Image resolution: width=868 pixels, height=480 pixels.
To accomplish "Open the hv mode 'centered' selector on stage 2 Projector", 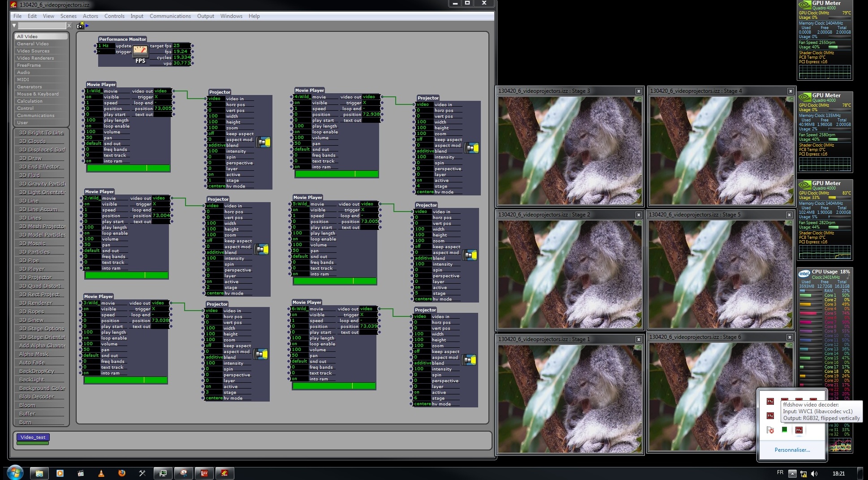I will pos(214,293).
